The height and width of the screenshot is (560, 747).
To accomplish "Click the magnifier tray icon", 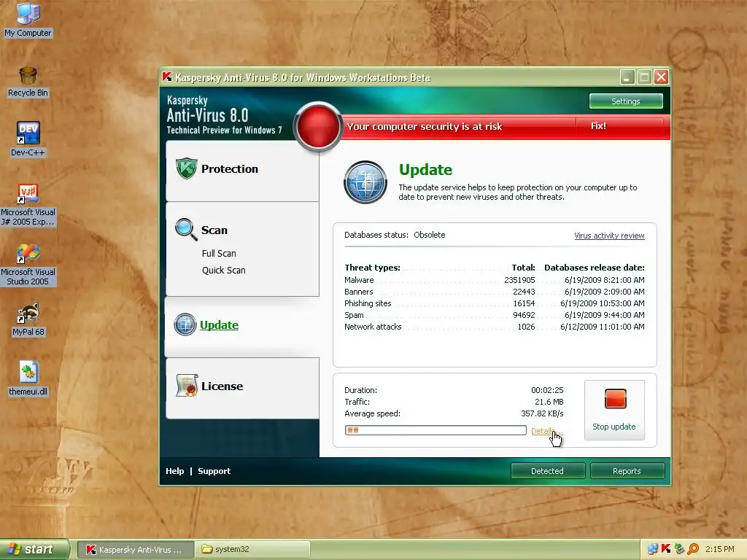I will pyautogui.click(x=693, y=549).
